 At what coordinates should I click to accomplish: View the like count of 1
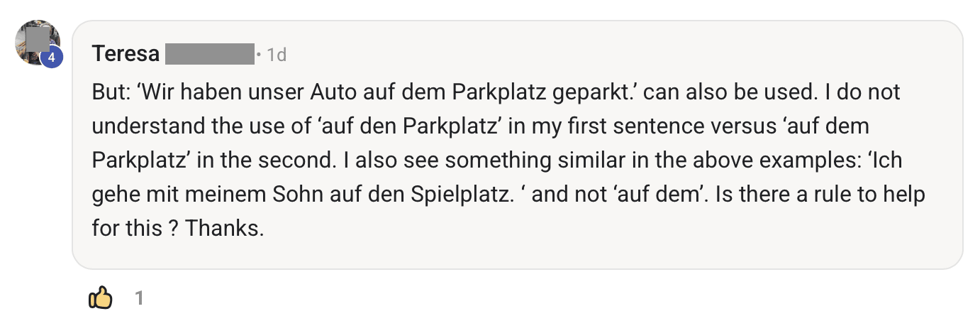click(139, 299)
